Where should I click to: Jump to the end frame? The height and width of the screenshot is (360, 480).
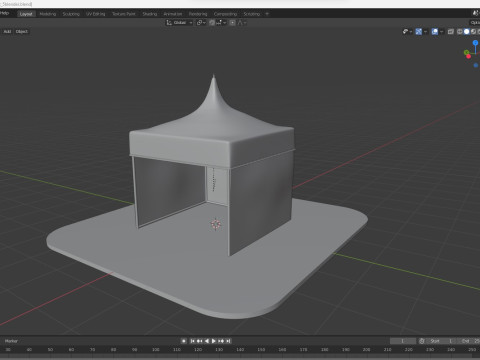(x=228, y=341)
